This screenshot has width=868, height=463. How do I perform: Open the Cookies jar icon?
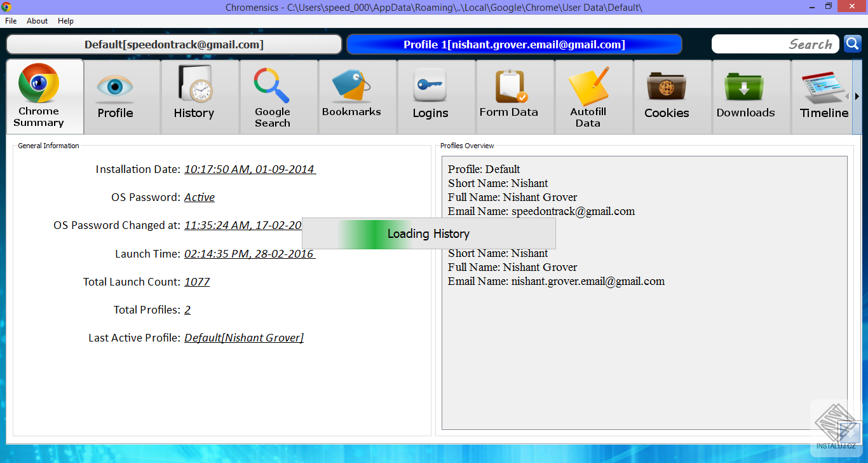pos(667,86)
